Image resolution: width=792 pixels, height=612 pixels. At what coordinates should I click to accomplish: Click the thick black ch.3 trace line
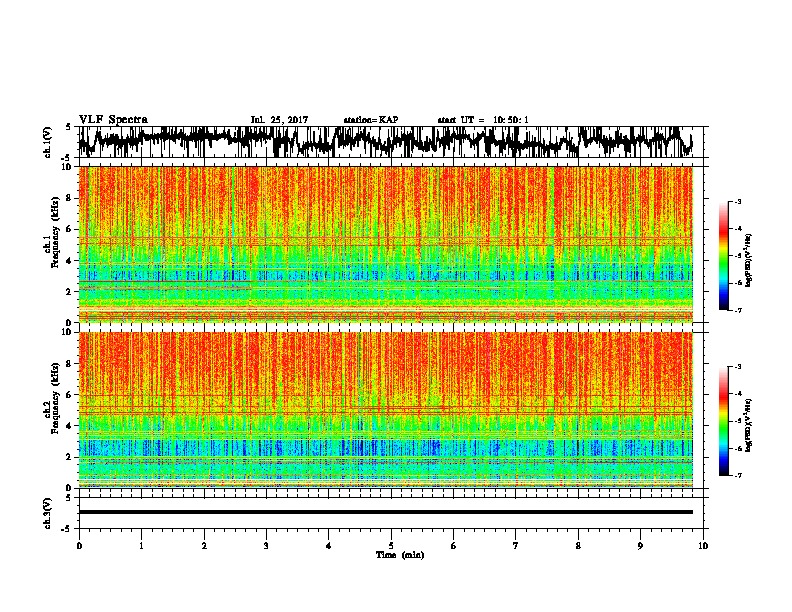click(386, 512)
